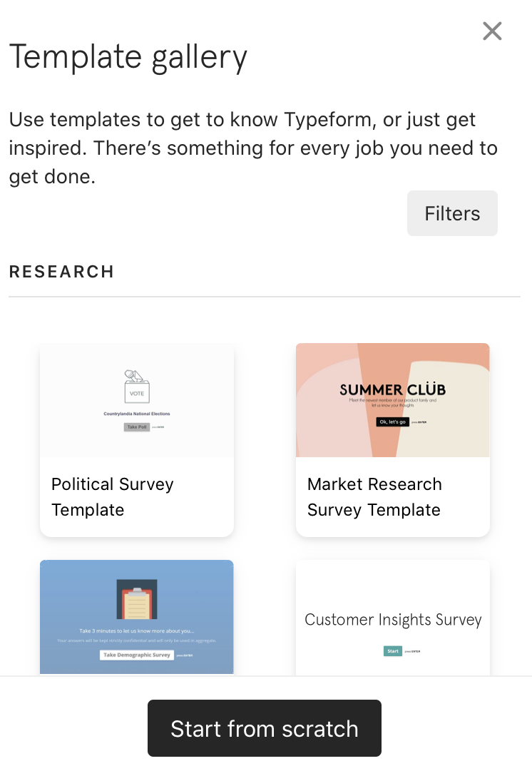Click the Customer Insights Survey heading text
Viewport: 532px width, 771px height.
pos(393,620)
